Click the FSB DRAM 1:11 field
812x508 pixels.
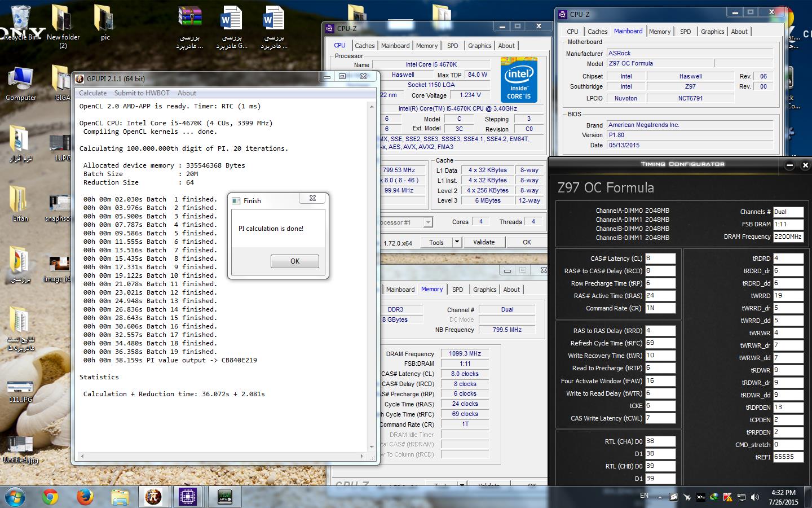788,225
